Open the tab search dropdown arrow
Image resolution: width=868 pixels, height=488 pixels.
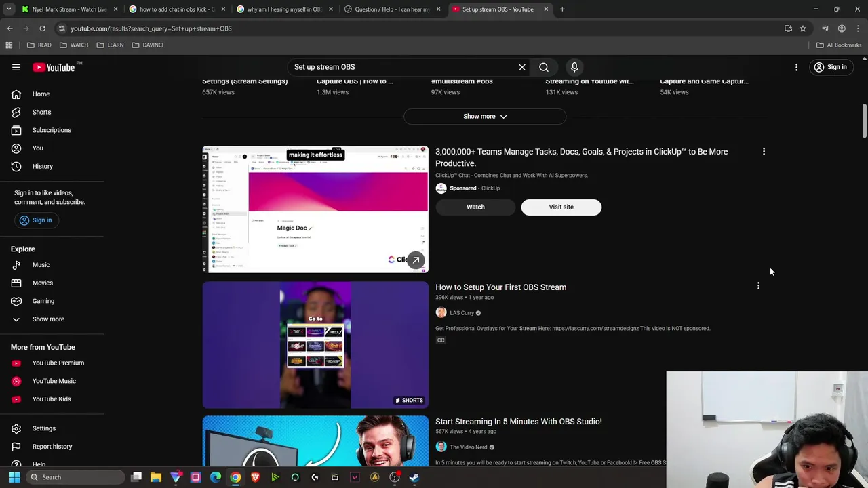[9, 9]
